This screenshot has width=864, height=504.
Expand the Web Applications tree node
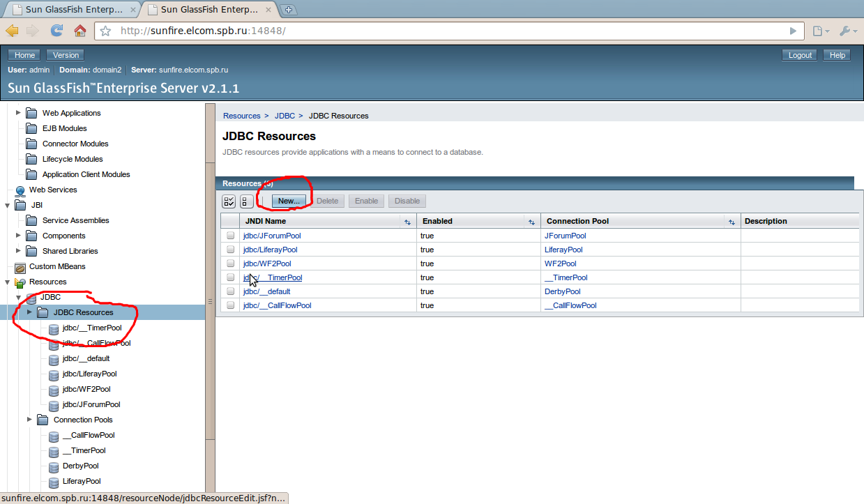pyautogui.click(x=19, y=113)
